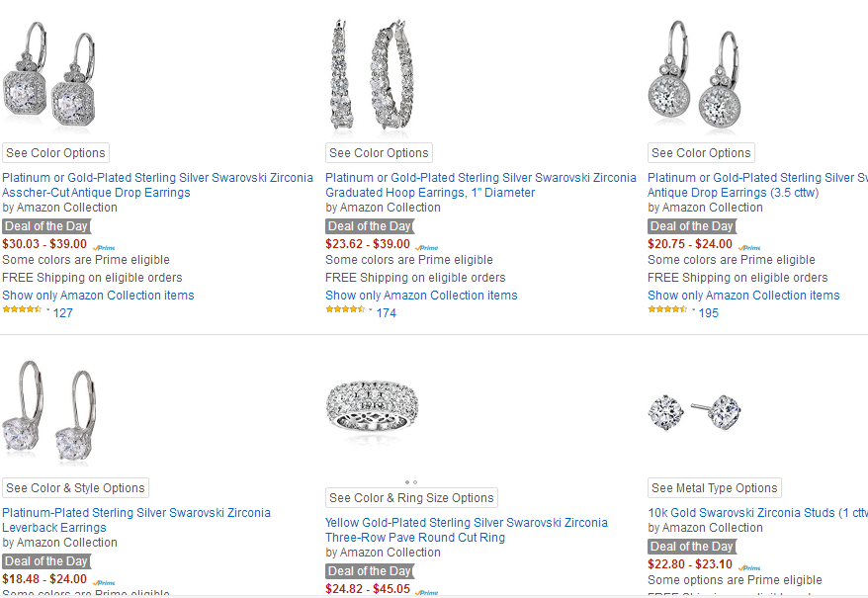Open Three-Row Pave Round Cut Ring link
868x598 pixels.
[x=415, y=538]
